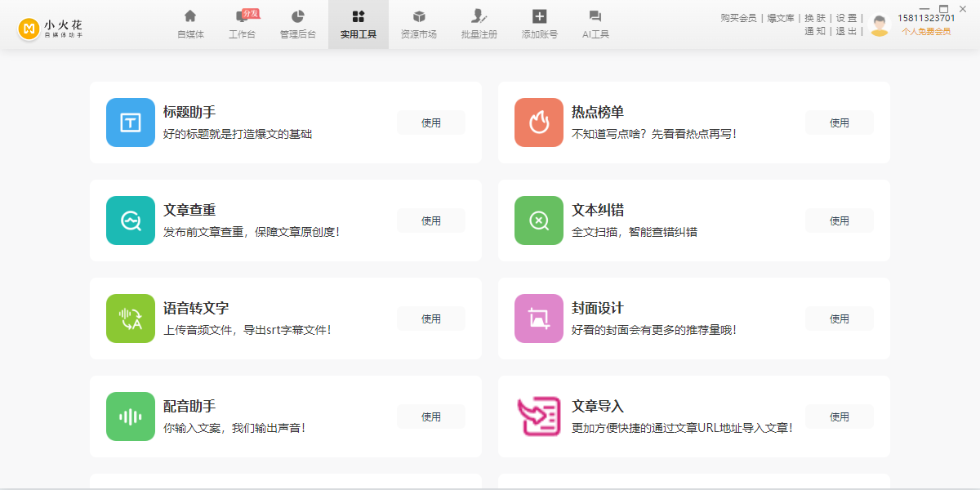Use the 文章导入 tool
980x490 pixels.
[x=840, y=416]
